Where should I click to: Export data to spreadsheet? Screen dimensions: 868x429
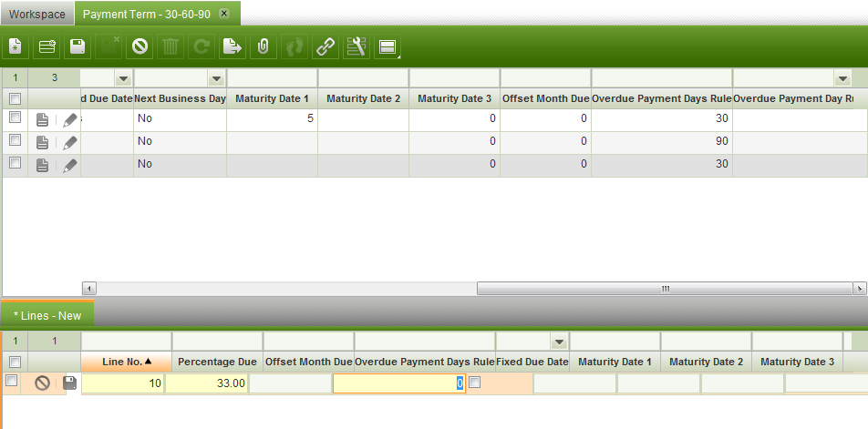(232, 47)
